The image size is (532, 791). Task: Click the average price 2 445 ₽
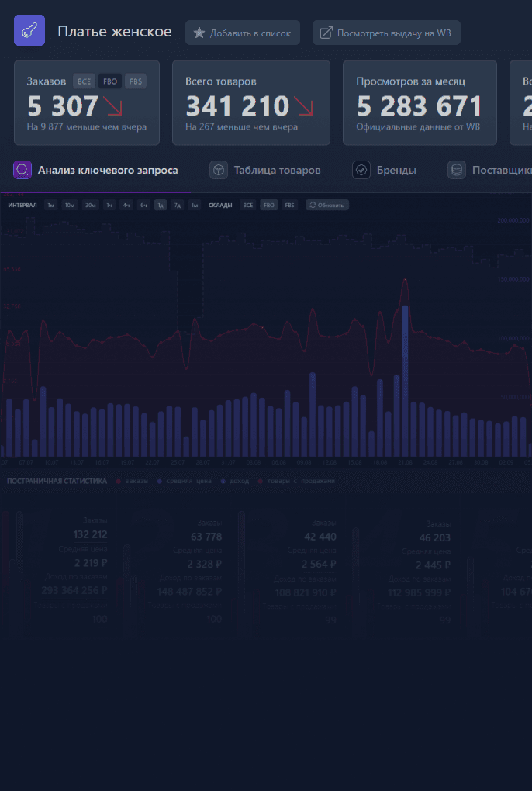[434, 565]
